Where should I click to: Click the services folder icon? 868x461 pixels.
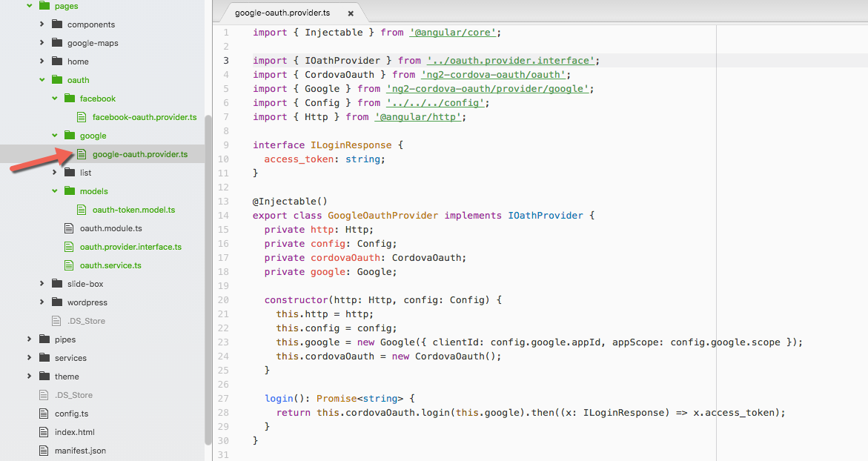pyautogui.click(x=44, y=357)
